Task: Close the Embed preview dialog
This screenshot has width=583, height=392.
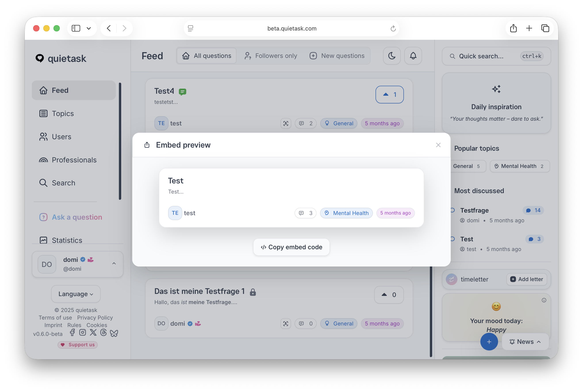Action: [438, 145]
